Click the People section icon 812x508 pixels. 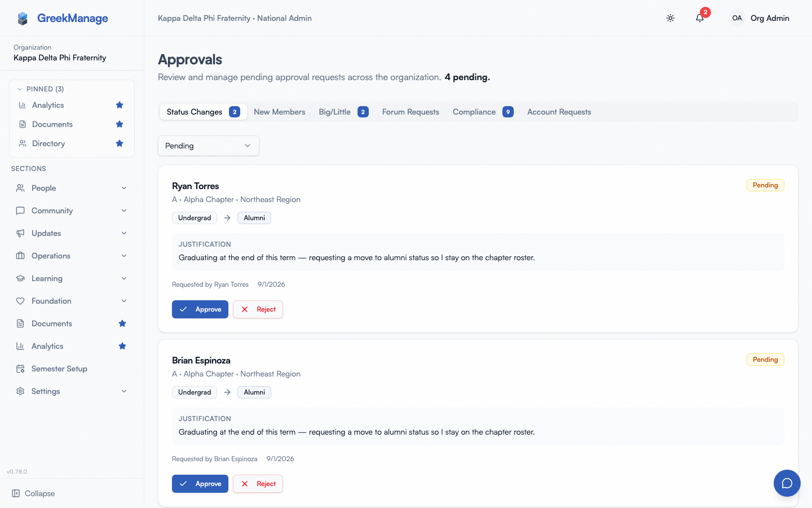point(20,188)
